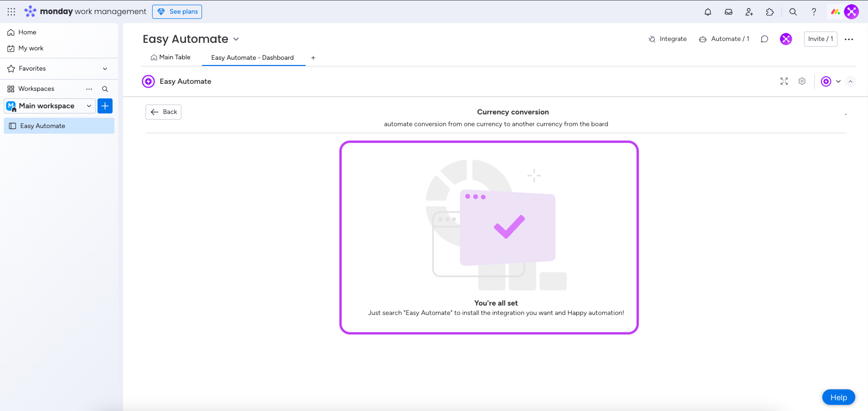
Task: Open the apps marketplace puzzle icon
Action: (x=770, y=12)
